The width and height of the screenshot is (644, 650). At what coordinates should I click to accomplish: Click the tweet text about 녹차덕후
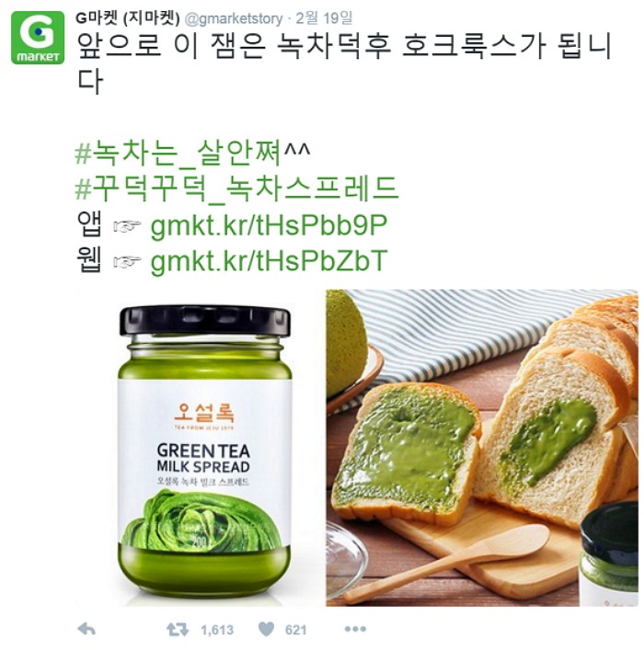[344, 63]
